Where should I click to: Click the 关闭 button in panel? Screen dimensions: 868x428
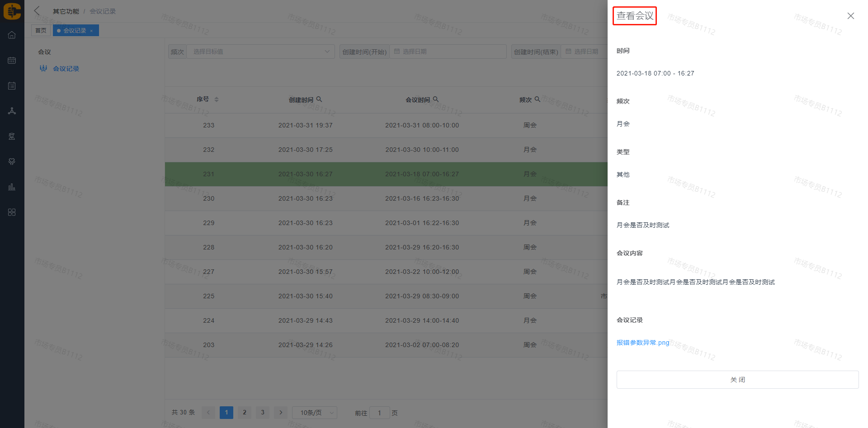tap(737, 380)
